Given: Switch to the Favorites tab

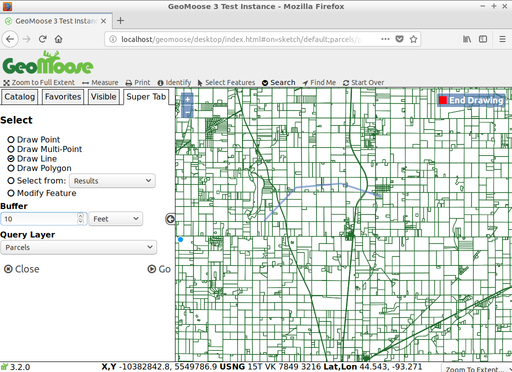Looking at the screenshot, I should pos(63,97).
